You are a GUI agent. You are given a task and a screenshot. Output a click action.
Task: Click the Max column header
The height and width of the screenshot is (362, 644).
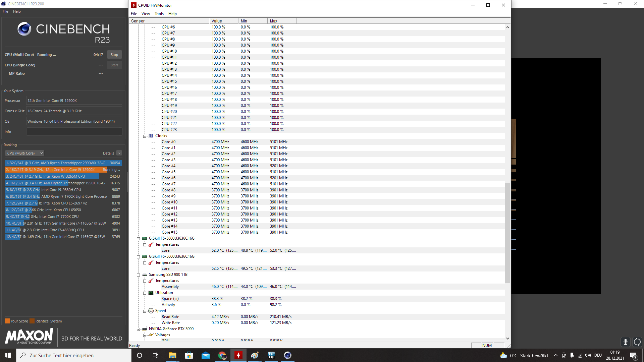tap(282, 21)
